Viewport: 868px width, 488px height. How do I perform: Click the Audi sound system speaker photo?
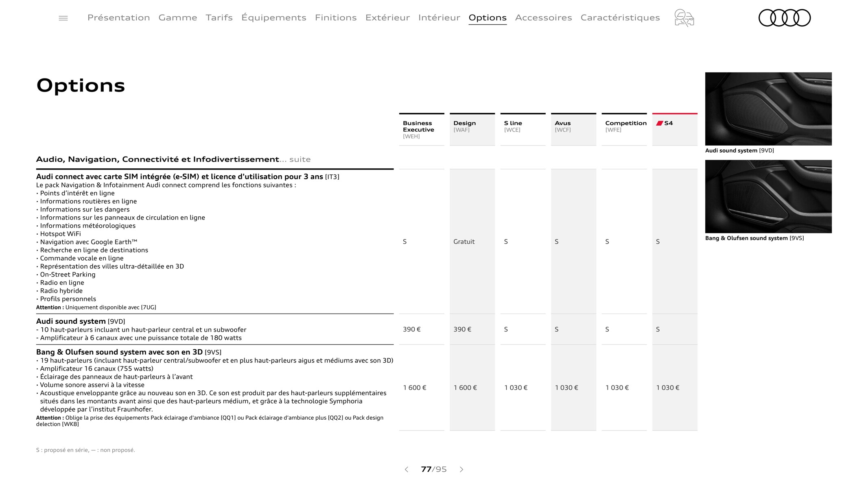point(768,109)
